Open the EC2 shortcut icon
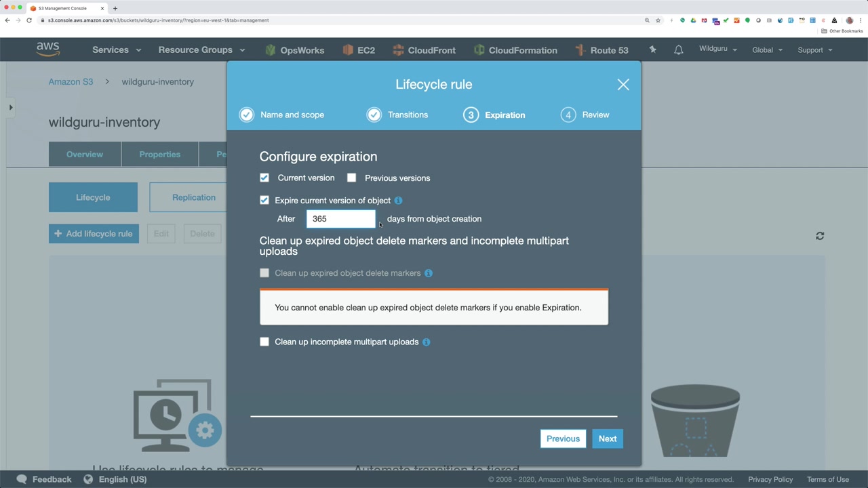This screenshot has width=868, height=488. 348,50
